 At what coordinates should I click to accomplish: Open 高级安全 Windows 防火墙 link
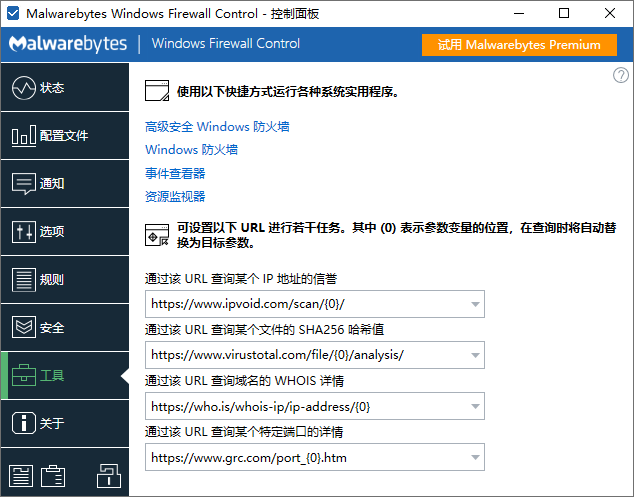click(x=217, y=127)
